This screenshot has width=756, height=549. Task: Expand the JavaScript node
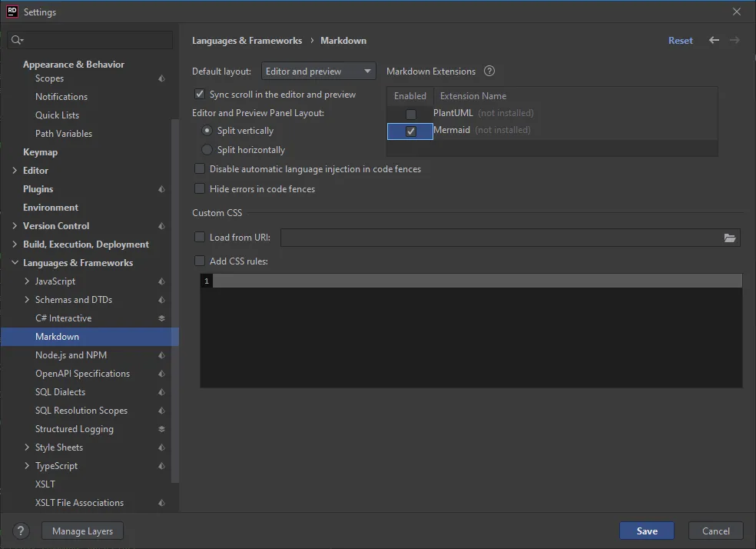[x=27, y=281]
